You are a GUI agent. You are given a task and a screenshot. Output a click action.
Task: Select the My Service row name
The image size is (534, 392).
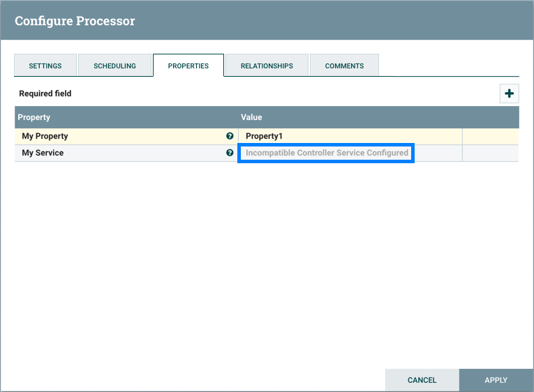point(43,153)
